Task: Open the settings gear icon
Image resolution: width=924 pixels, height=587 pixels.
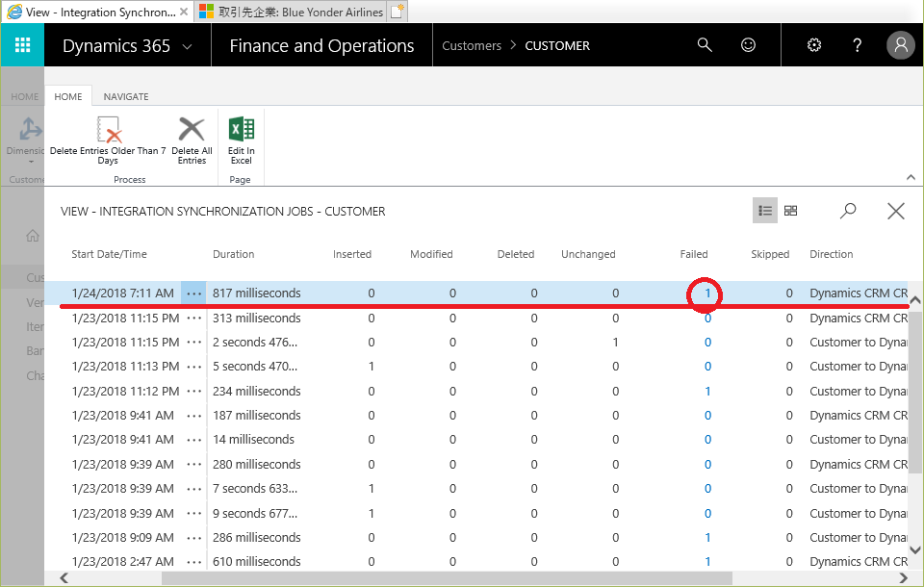Action: click(814, 45)
